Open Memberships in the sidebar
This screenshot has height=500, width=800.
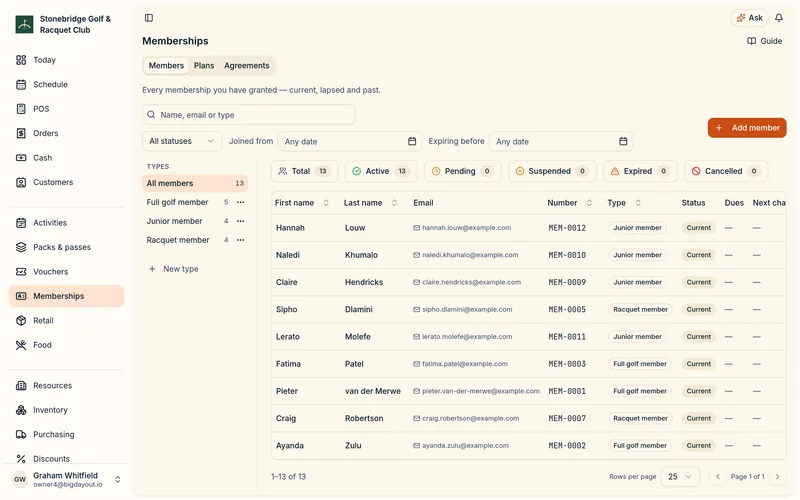66,296
